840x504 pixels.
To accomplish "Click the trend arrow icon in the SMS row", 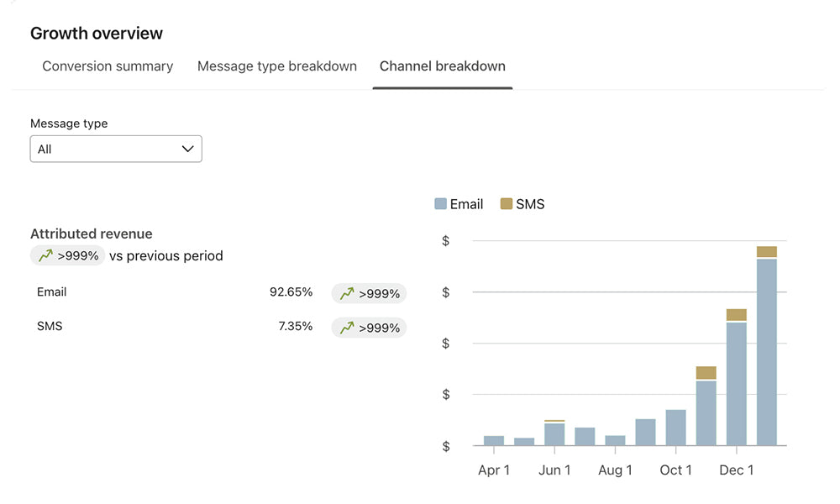I will 347,328.
